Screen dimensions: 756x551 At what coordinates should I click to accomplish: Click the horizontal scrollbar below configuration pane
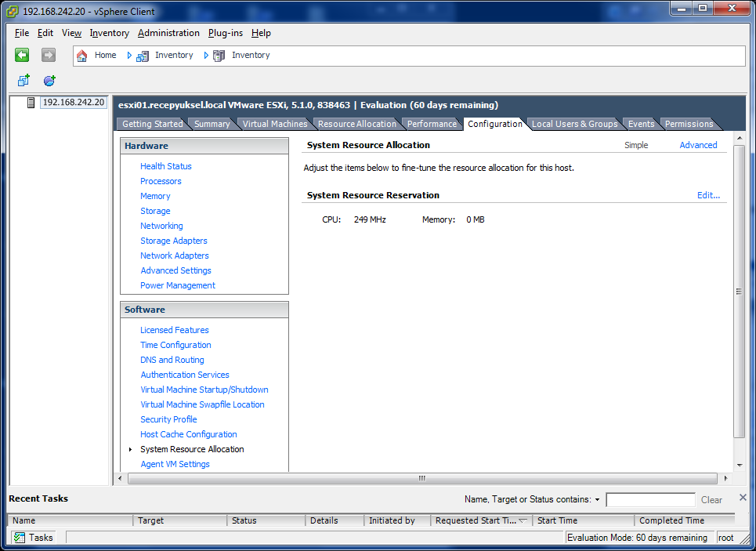422,479
